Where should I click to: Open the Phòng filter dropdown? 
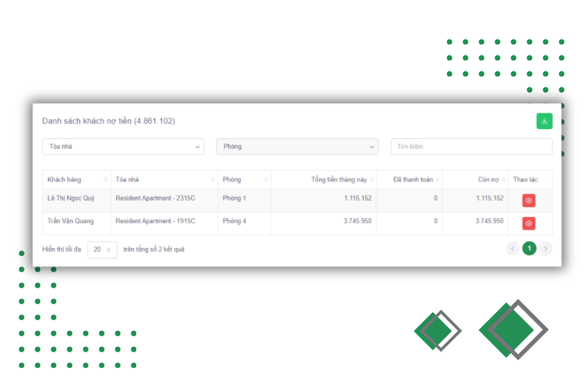click(297, 147)
